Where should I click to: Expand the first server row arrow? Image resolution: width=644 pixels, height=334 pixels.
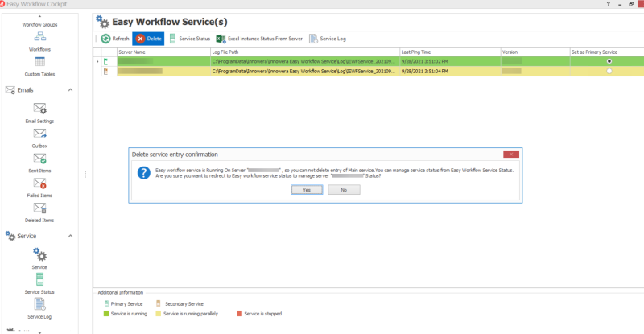tap(97, 61)
